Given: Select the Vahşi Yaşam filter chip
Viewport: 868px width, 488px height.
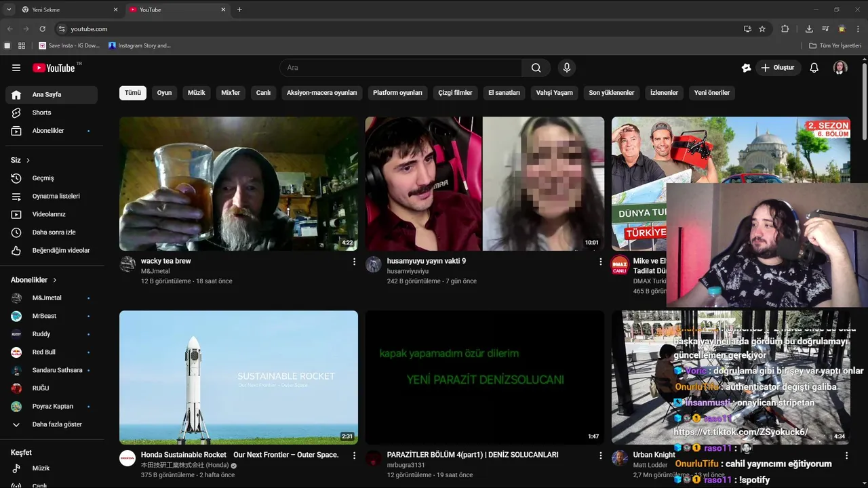Looking at the screenshot, I should pyautogui.click(x=554, y=93).
